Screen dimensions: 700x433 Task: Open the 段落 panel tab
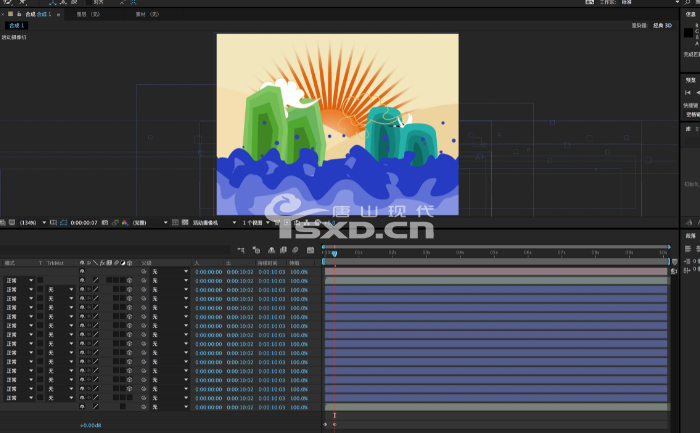point(691,236)
